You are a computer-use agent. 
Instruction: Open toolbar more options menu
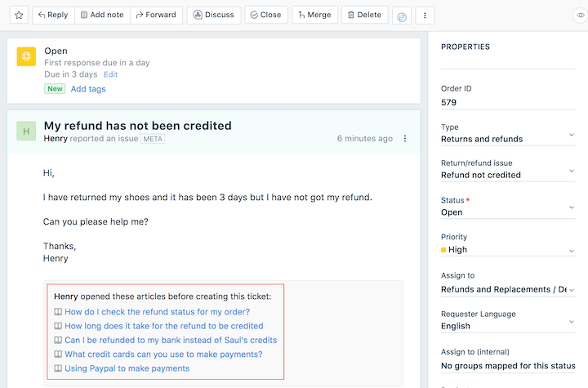[x=425, y=16]
